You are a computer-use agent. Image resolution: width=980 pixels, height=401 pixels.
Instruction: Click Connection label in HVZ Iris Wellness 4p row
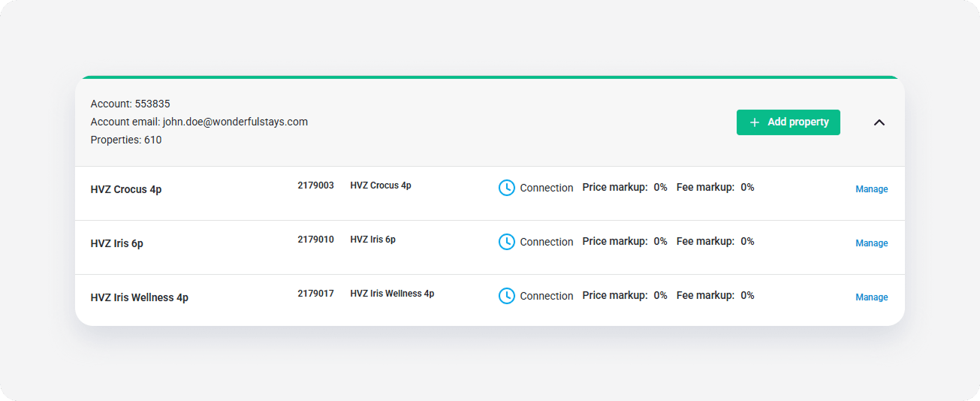click(547, 296)
